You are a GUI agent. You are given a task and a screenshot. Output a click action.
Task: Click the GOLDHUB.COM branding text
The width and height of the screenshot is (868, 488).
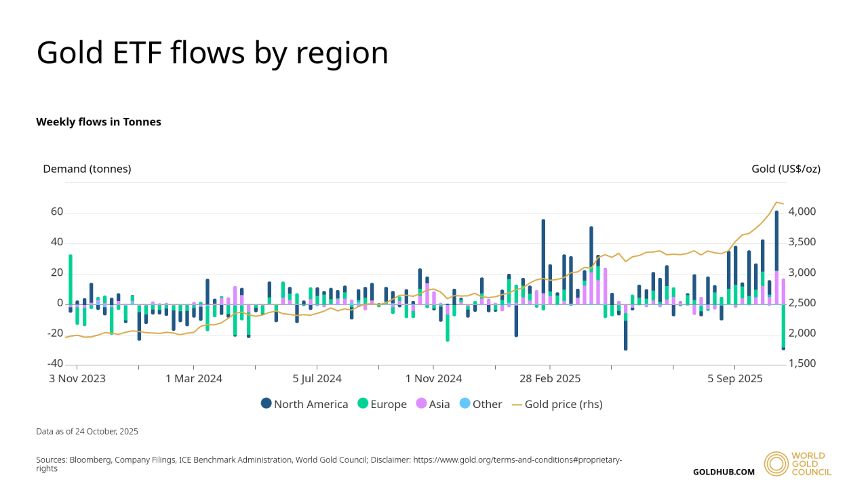[724, 472]
